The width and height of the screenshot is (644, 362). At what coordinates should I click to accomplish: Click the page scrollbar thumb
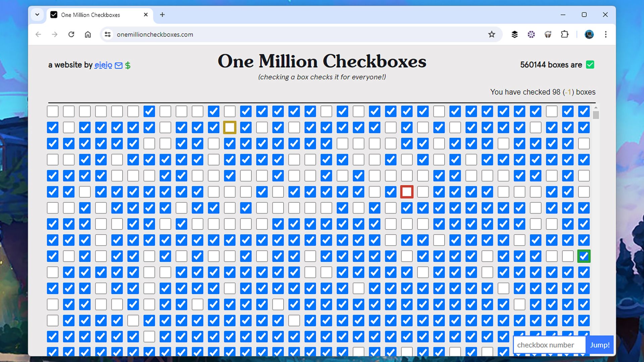pos(596,115)
